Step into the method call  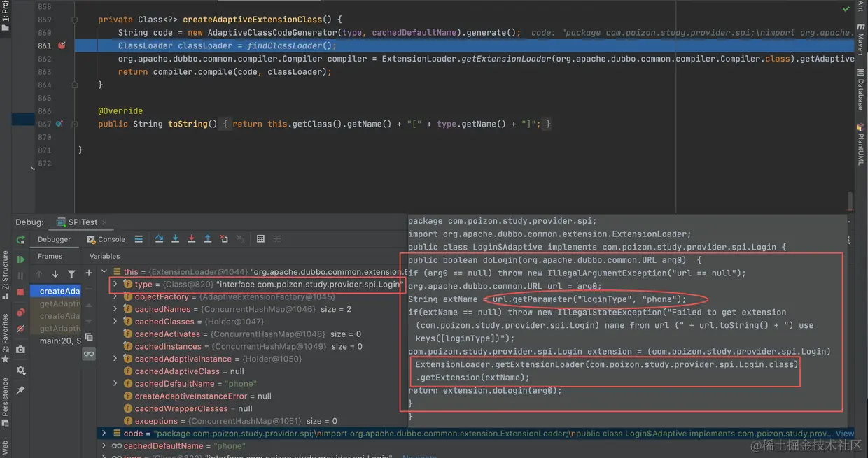pyautogui.click(x=175, y=239)
